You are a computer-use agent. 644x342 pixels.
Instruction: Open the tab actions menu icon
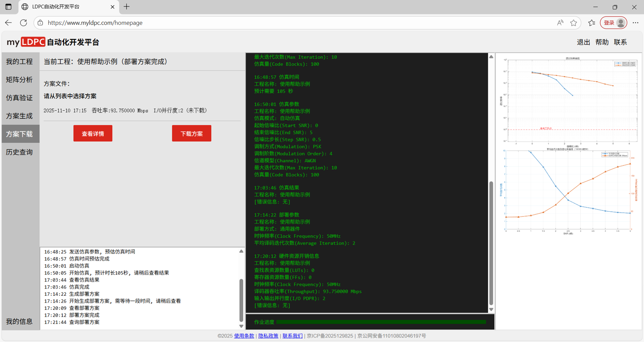(8, 7)
